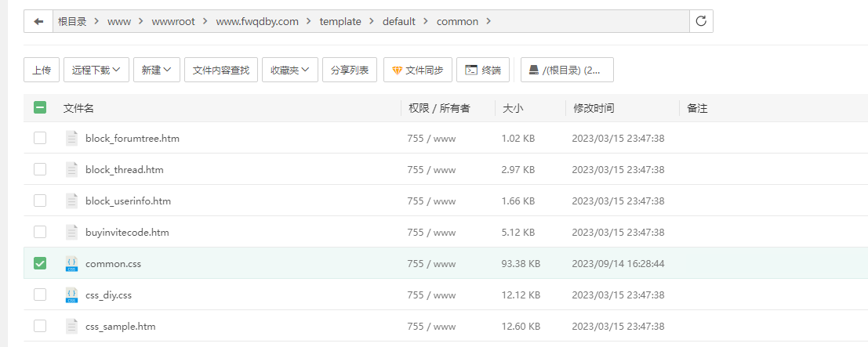
Task: Refresh the directory listing
Action: point(701,21)
